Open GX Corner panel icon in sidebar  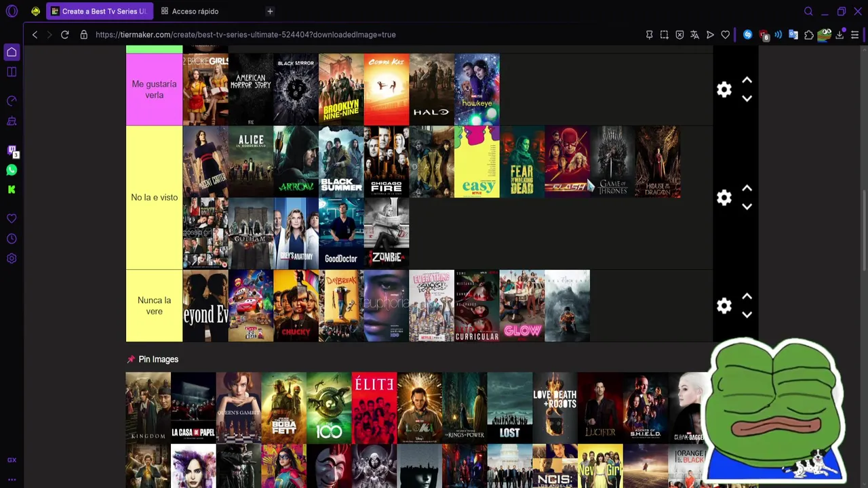point(12,72)
